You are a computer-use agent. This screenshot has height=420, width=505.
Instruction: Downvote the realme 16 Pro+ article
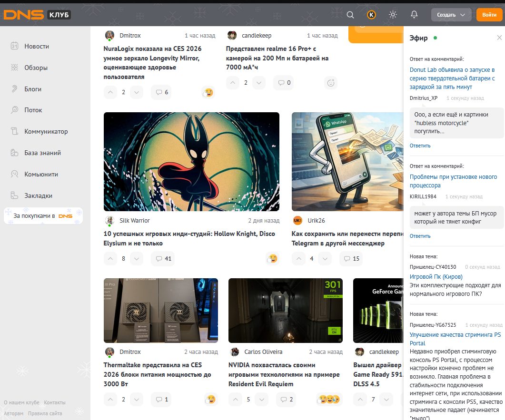[x=259, y=83]
